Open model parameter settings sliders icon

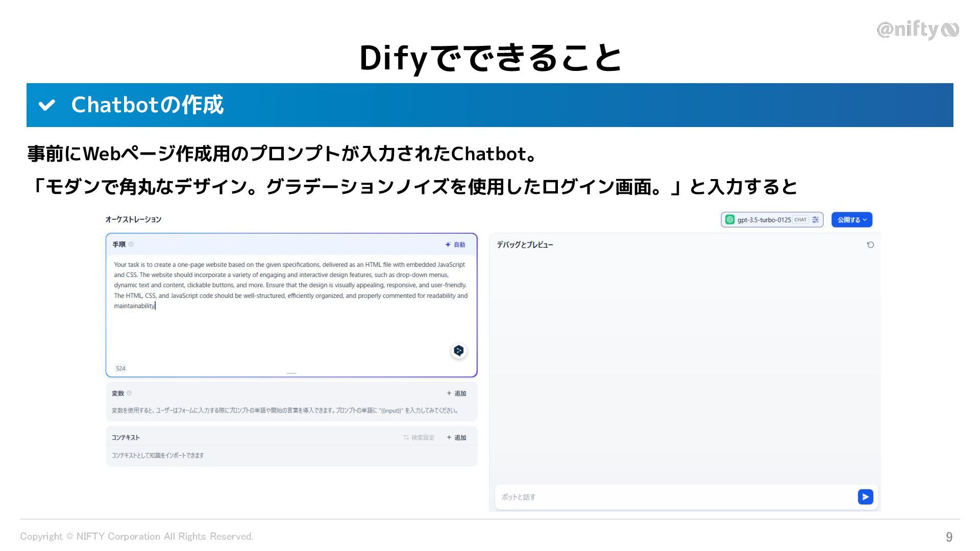pyautogui.click(x=816, y=220)
